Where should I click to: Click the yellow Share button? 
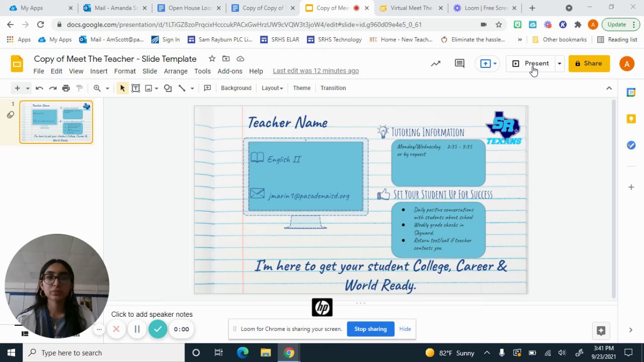[589, 63]
